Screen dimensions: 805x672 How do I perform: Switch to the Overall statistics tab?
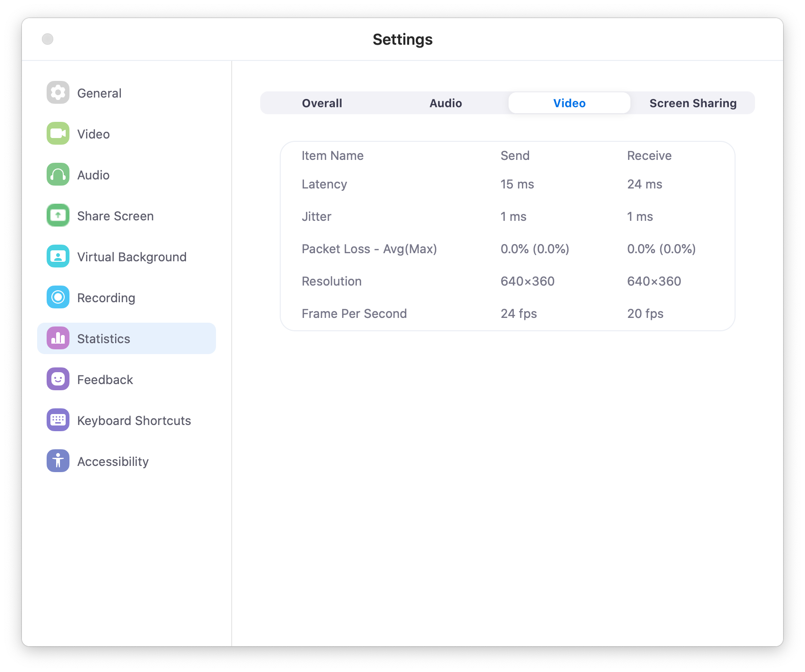pos(322,103)
